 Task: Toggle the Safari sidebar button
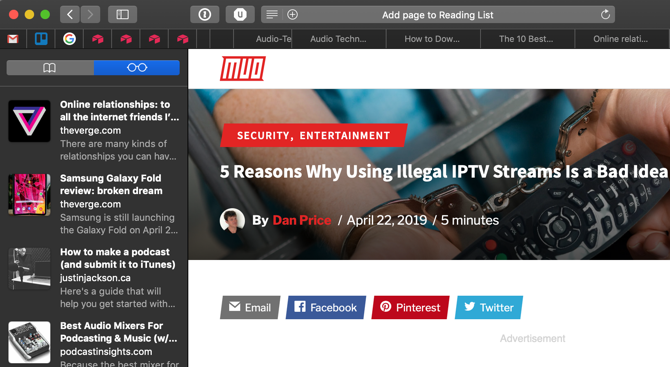click(123, 15)
